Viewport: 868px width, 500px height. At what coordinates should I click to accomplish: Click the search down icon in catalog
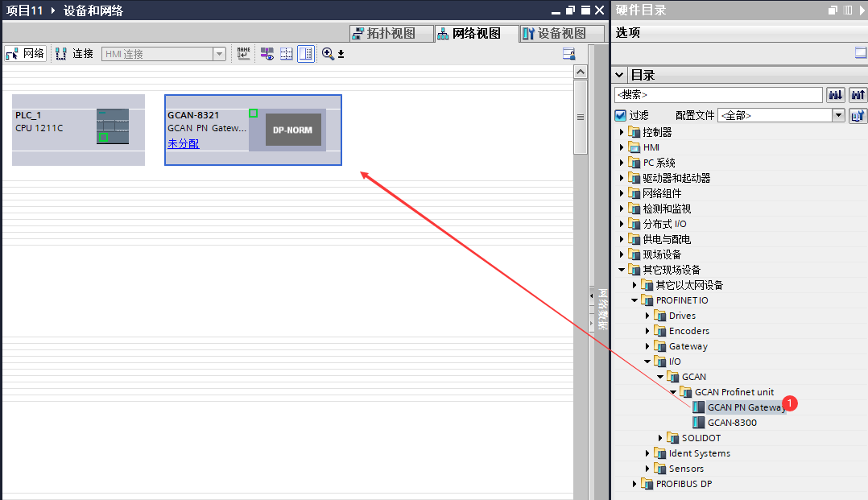836,95
